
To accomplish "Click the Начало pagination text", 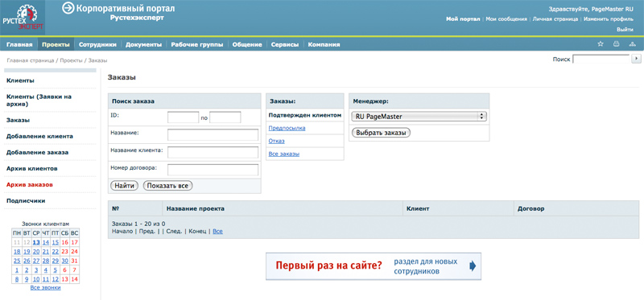I will point(122,232).
